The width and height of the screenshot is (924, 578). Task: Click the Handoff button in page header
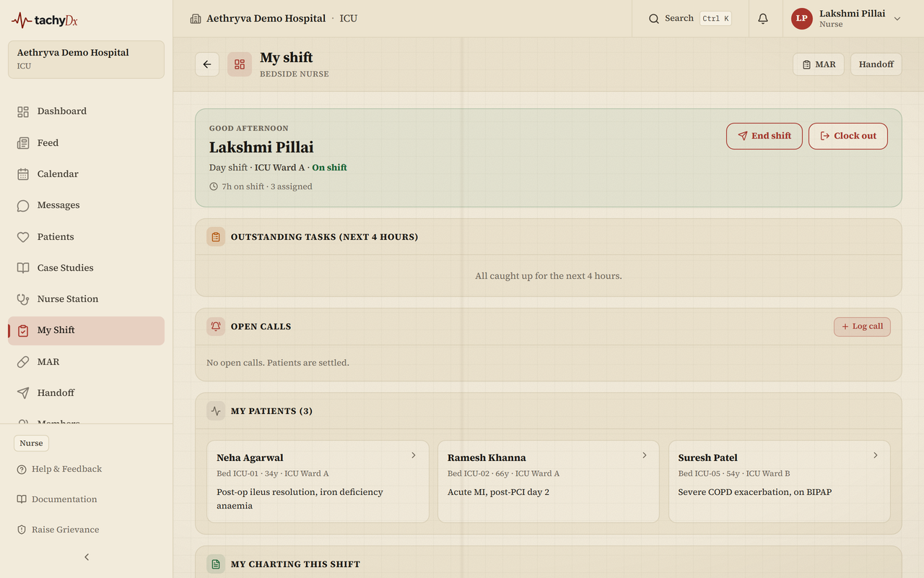876,64
